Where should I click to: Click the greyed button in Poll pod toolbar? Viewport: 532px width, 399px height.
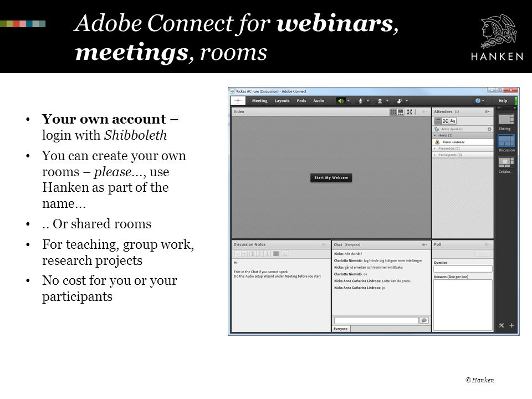483,254
